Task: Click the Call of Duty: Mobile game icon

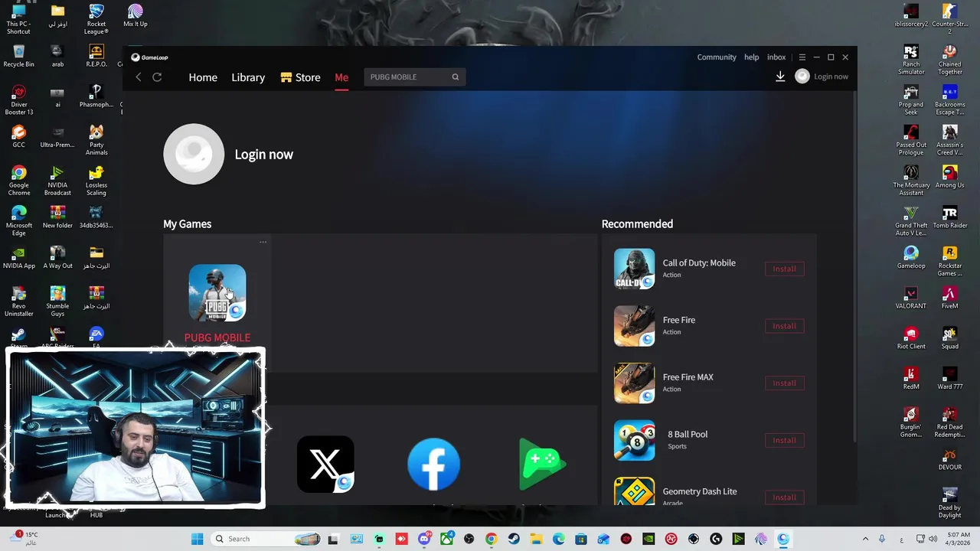Action: click(634, 269)
